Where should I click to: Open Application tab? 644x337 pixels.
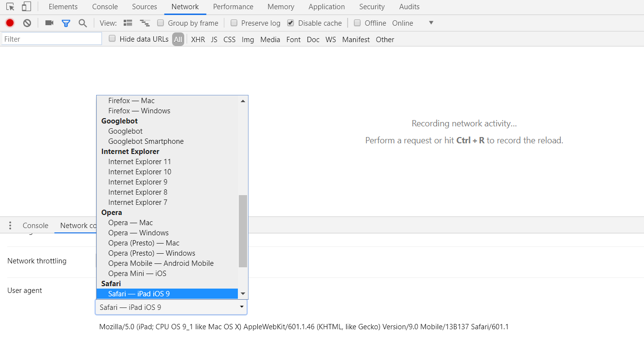[327, 7]
